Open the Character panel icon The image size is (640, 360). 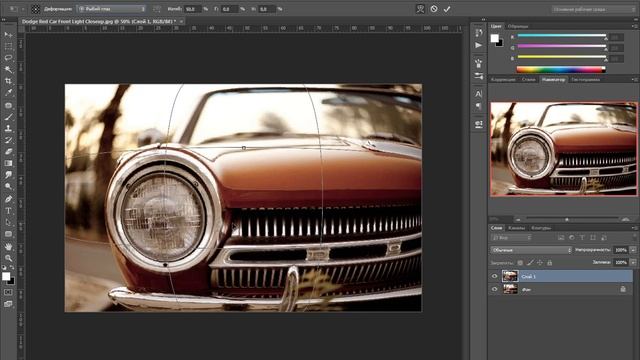pyautogui.click(x=479, y=94)
